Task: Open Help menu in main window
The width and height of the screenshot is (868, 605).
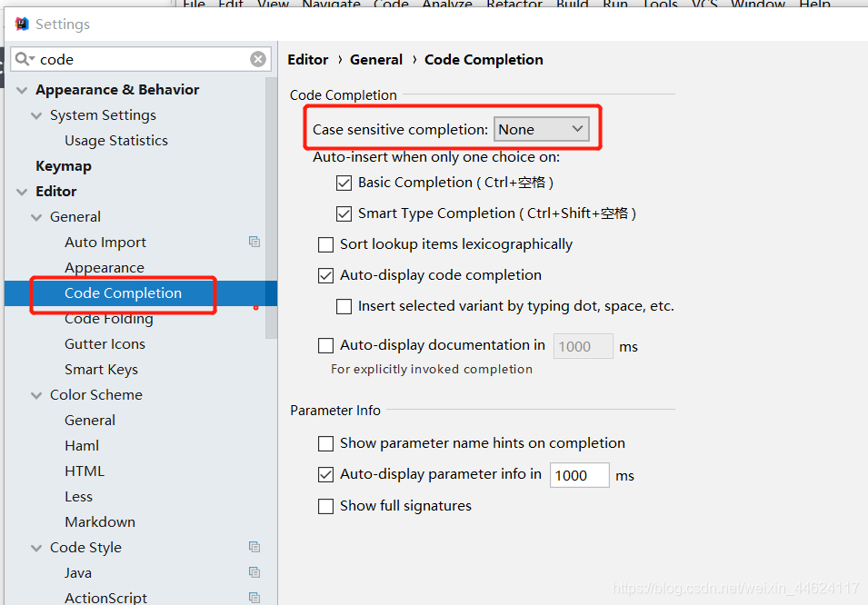Action: [x=815, y=4]
